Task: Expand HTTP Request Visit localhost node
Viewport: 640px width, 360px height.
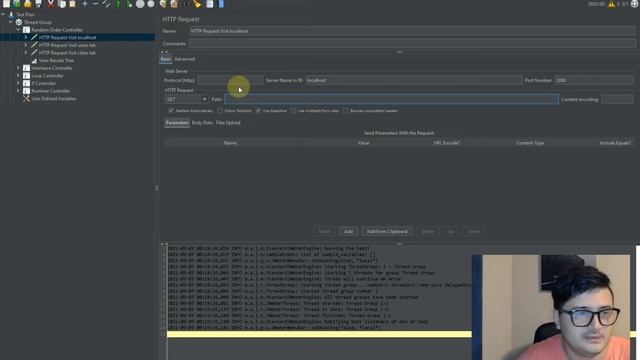Action: (26, 37)
